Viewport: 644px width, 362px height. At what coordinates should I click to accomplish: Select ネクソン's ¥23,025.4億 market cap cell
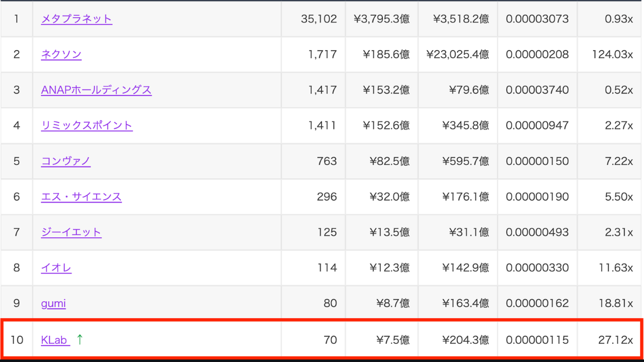457,54
